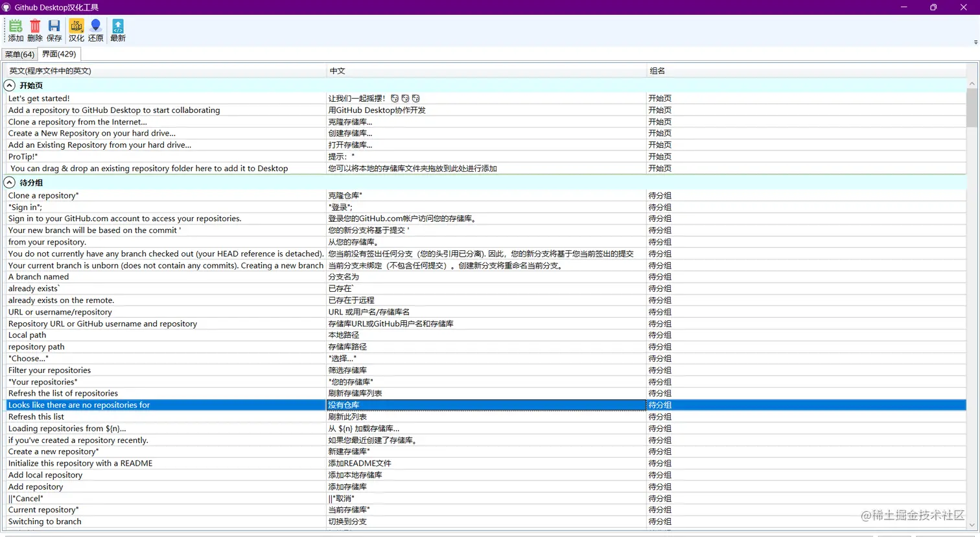Select "Loading repositories from ${n}..." row
Screen dimensions: 980x537
(486, 429)
